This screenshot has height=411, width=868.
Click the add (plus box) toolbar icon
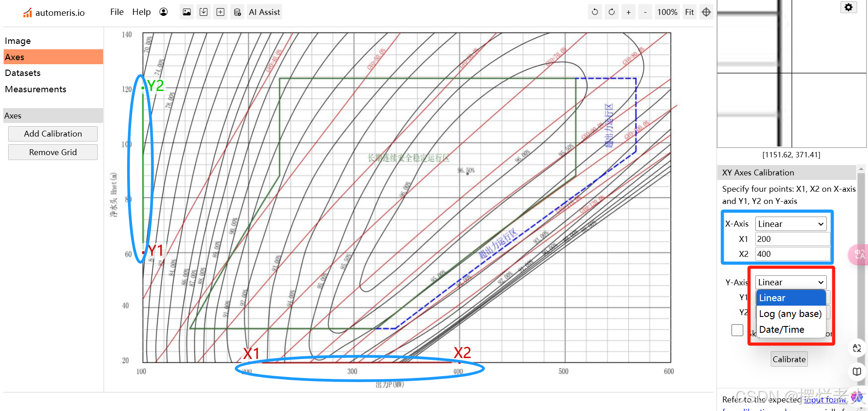click(x=220, y=12)
